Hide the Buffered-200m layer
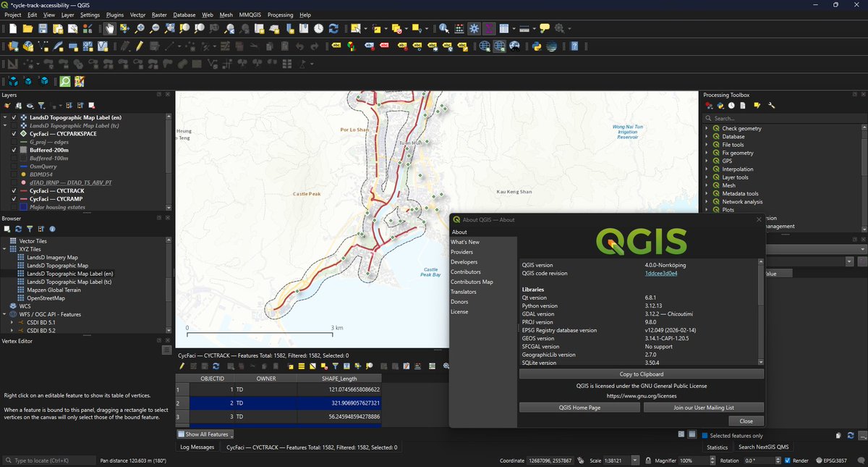This screenshot has height=467, width=868. click(x=14, y=151)
